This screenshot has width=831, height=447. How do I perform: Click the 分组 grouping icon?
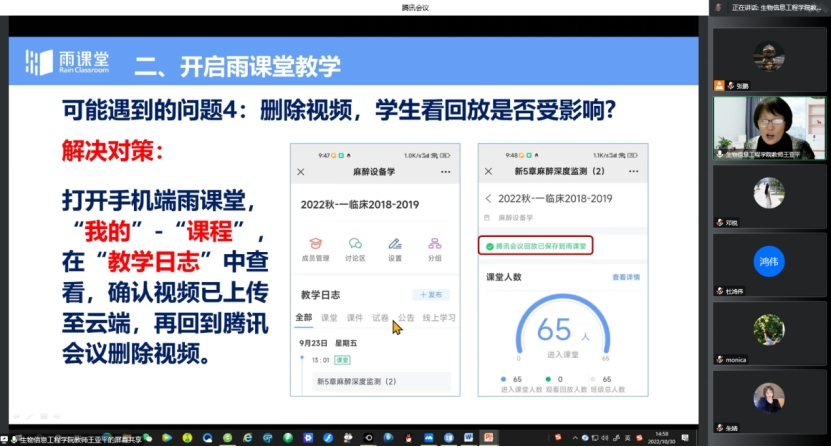(435, 244)
